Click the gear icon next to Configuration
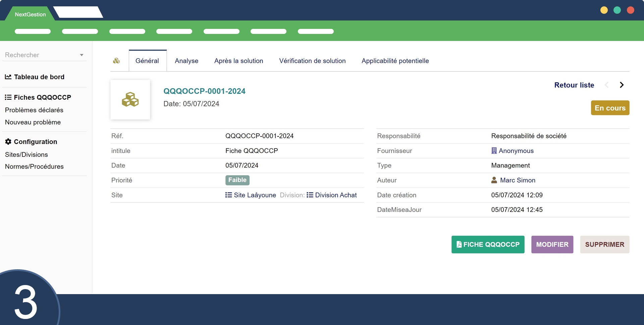This screenshot has height=325, width=644. coord(8,142)
